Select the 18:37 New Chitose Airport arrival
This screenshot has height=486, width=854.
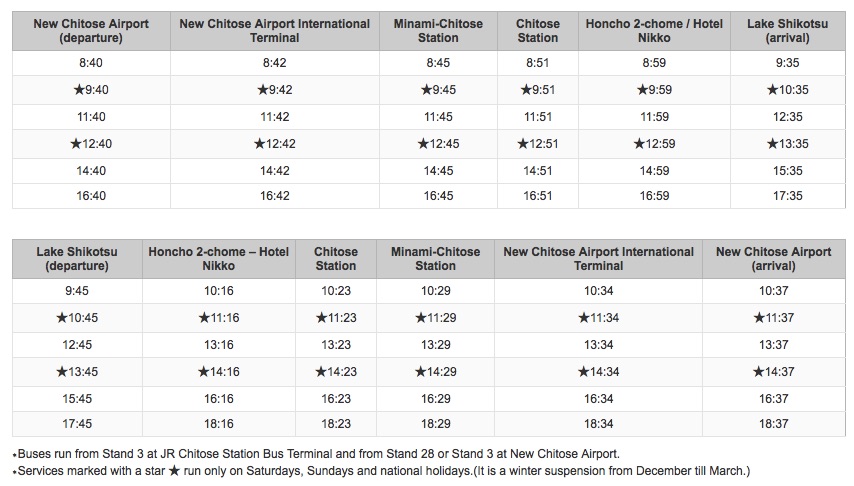pos(773,424)
